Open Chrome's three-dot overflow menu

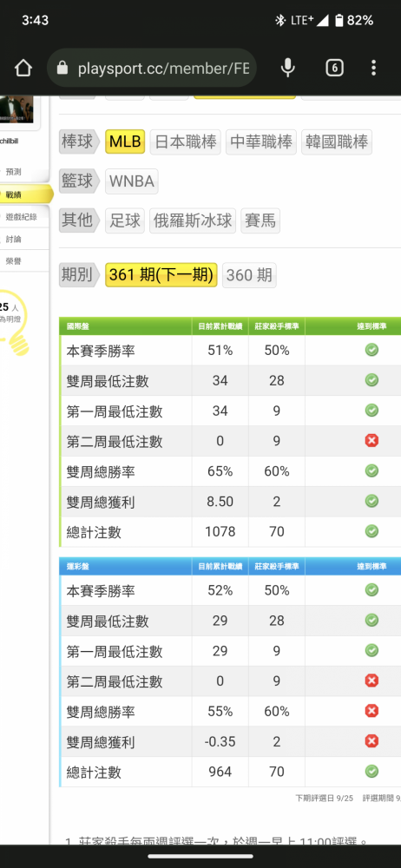(x=374, y=68)
